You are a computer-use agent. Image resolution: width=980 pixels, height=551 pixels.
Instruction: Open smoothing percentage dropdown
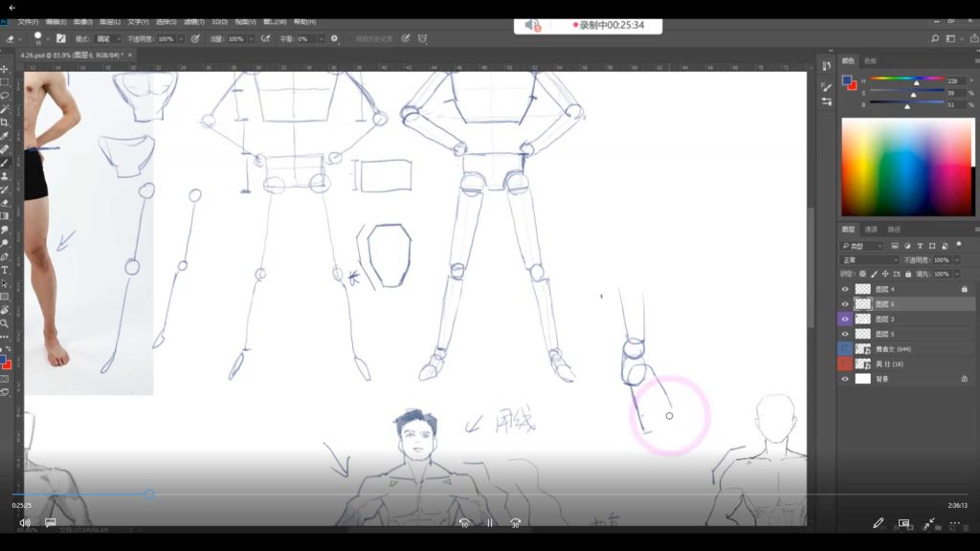pos(322,38)
